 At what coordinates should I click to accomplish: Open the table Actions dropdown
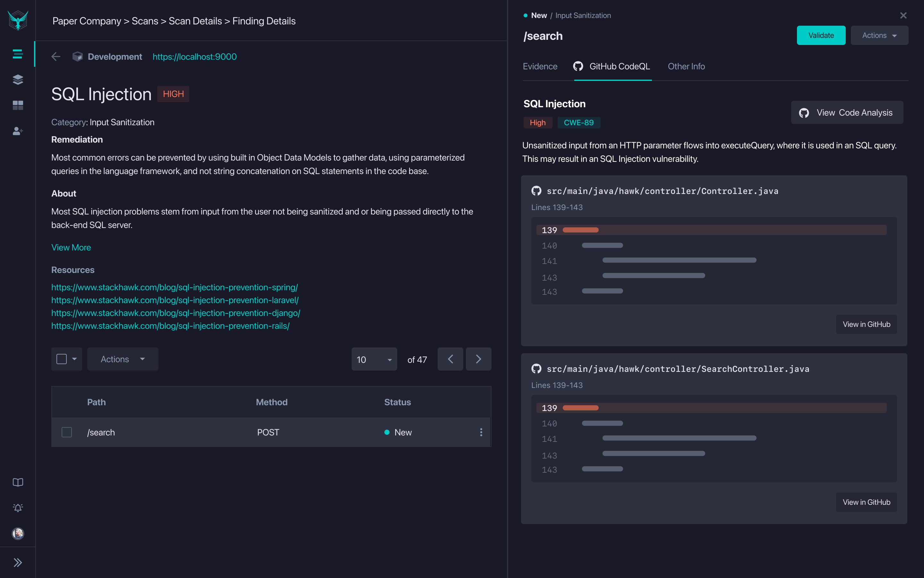pyautogui.click(x=123, y=359)
